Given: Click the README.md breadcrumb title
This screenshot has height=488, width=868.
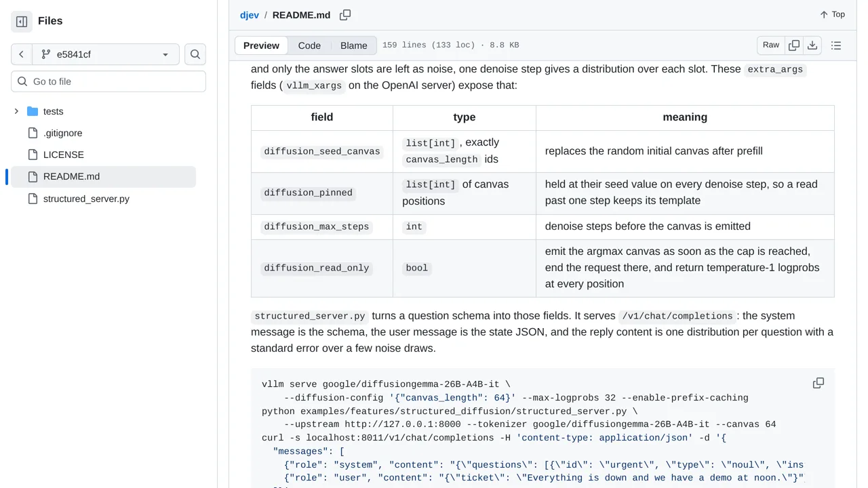Looking at the screenshot, I should pyautogui.click(x=301, y=15).
